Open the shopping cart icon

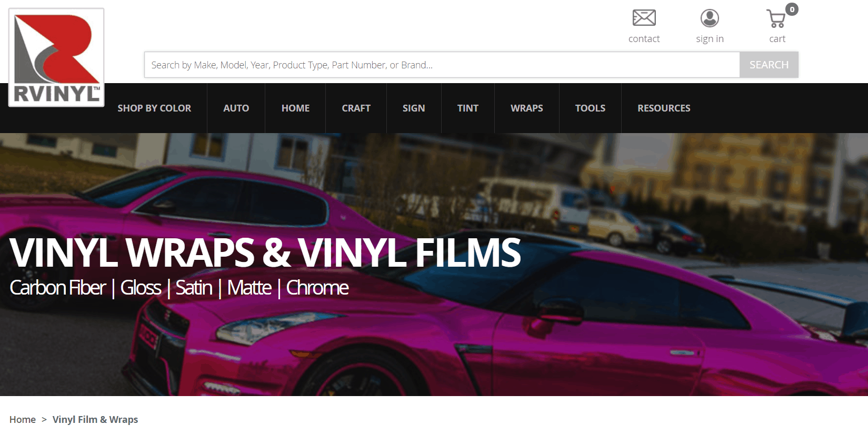pyautogui.click(x=776, y=19)
